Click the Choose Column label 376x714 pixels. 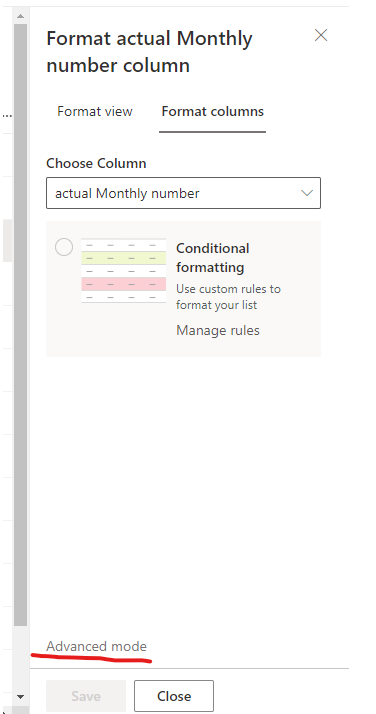96,163
